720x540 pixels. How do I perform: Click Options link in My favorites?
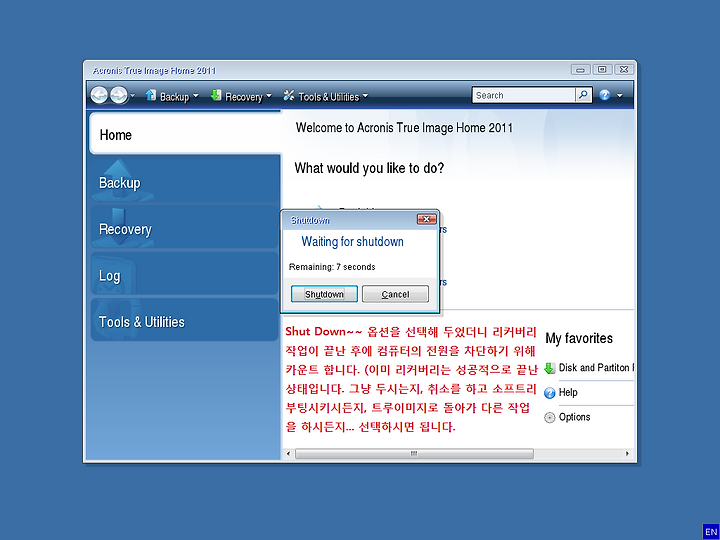(x=574, y=417)
